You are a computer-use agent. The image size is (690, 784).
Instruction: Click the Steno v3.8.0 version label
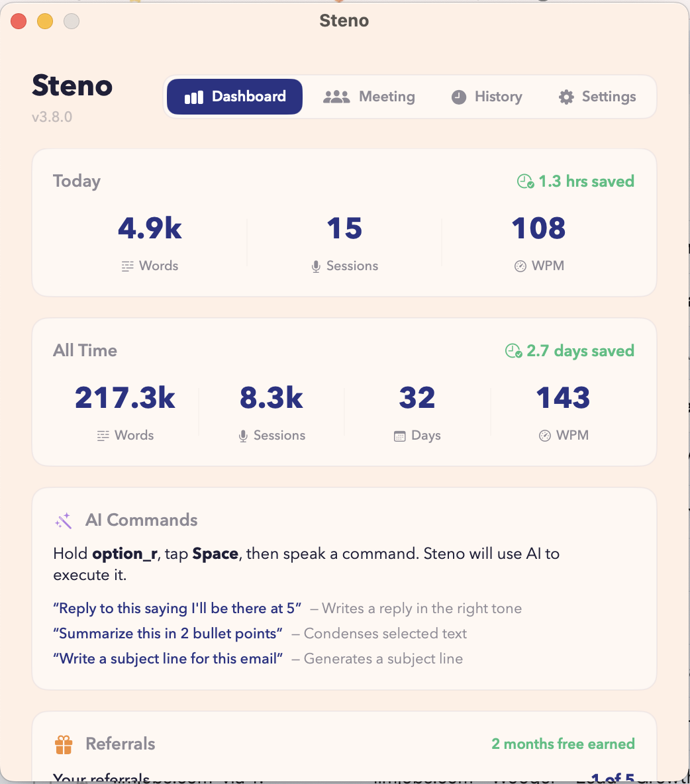pos(52,117)
